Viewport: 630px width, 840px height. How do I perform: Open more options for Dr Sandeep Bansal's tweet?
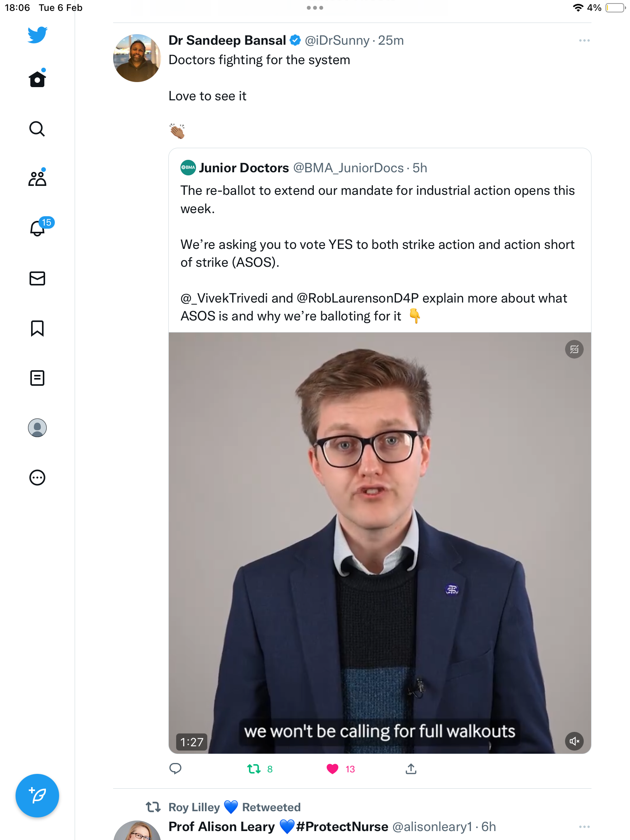point(584,40)
